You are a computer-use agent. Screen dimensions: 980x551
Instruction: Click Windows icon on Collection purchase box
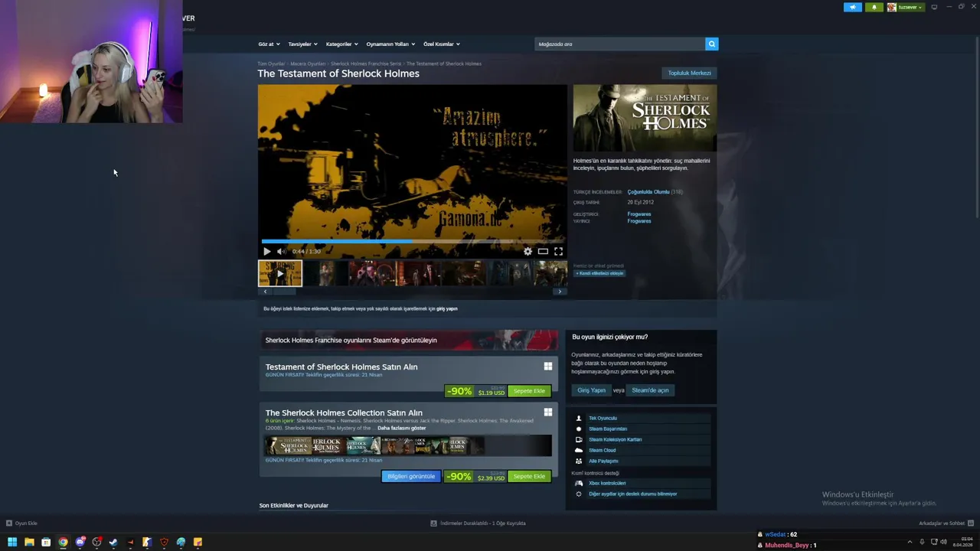(547, 412)
